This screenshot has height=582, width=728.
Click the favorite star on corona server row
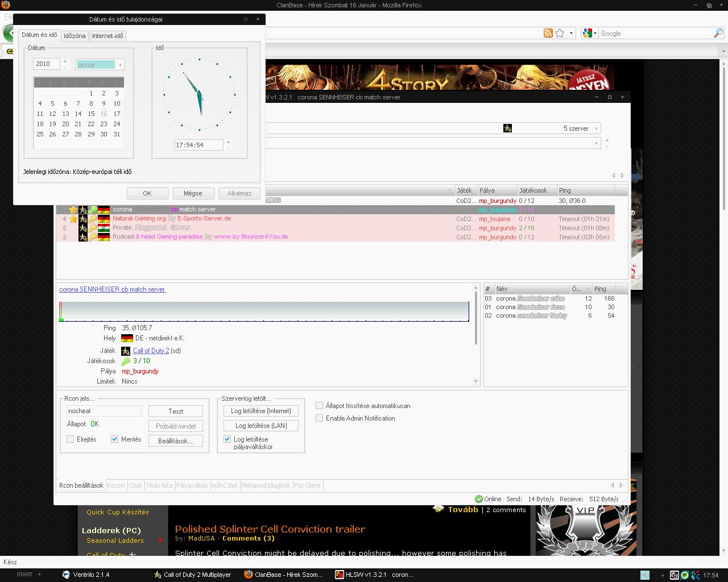pos(73,210)
